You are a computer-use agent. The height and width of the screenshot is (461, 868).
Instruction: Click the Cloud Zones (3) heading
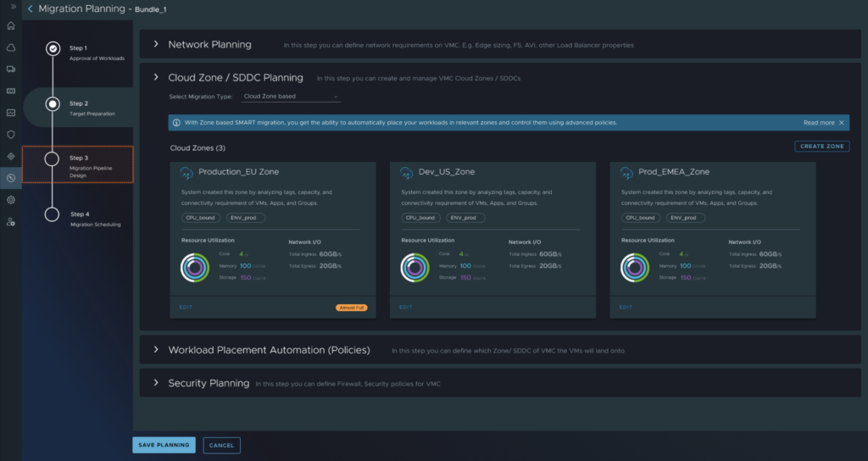198,147
